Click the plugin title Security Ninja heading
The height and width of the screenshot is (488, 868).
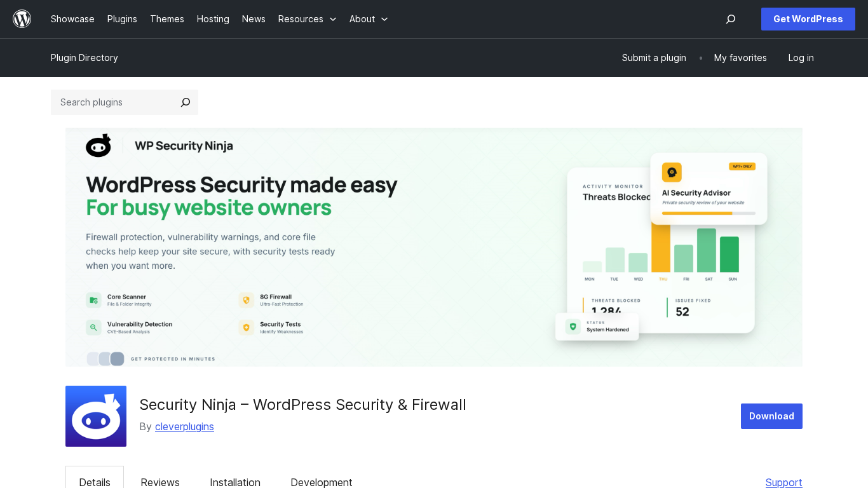[302, 405]
